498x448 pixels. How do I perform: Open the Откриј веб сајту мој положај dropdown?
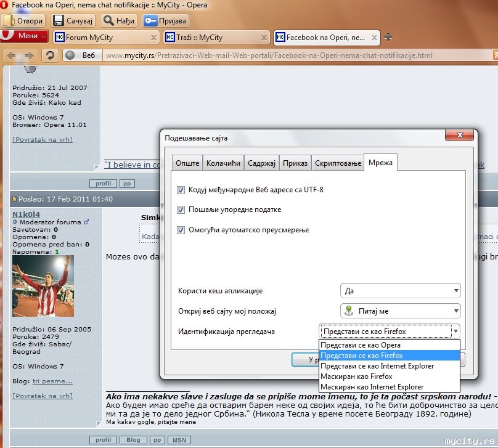400,311
